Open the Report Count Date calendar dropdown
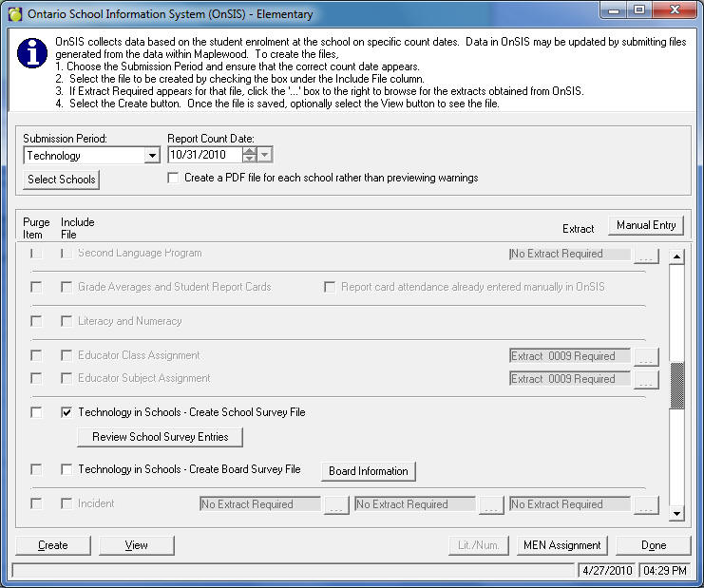The height and width of the screenshot is (588, 704). pyautogui.click(x=265, y=155)
